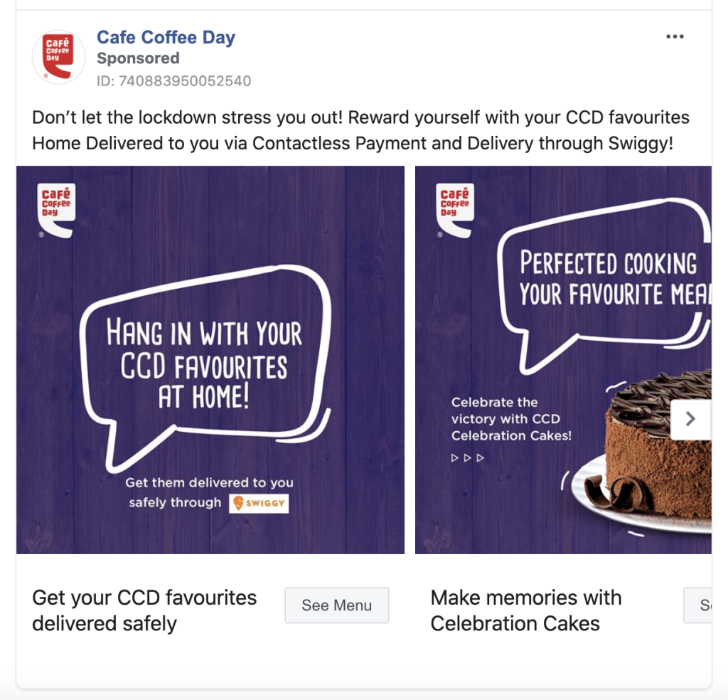Open the three-dot post options menu
Viewport: 728px width, 700px height.
point(675,37)
